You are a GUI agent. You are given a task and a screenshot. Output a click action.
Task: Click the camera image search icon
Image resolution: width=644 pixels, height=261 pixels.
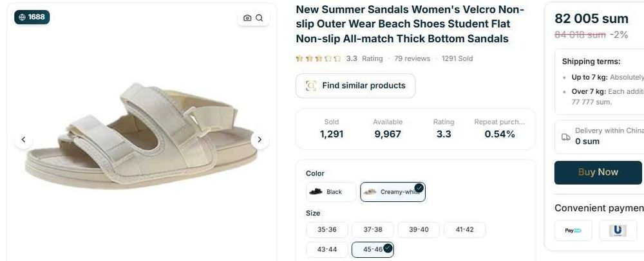[x=247, y=18]
